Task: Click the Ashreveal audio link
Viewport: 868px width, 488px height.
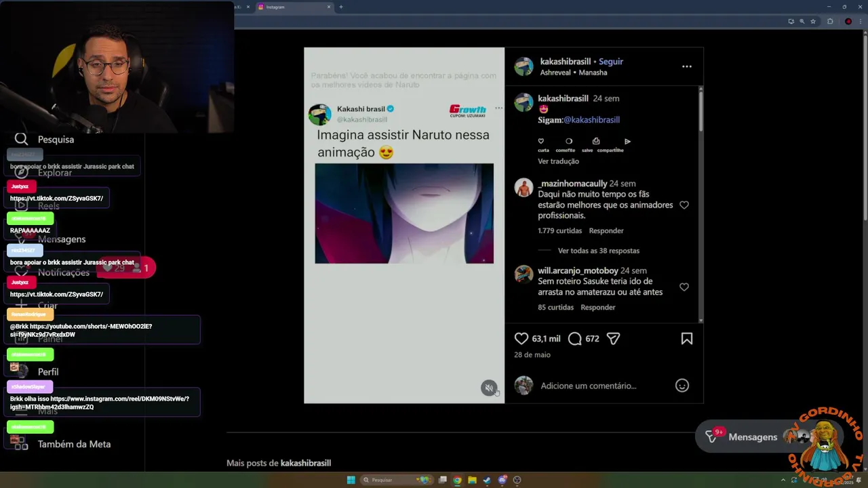Action: tap(555, 73)
